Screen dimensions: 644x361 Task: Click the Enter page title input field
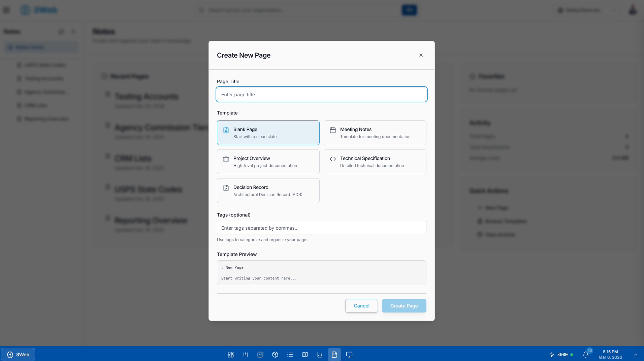321,94
